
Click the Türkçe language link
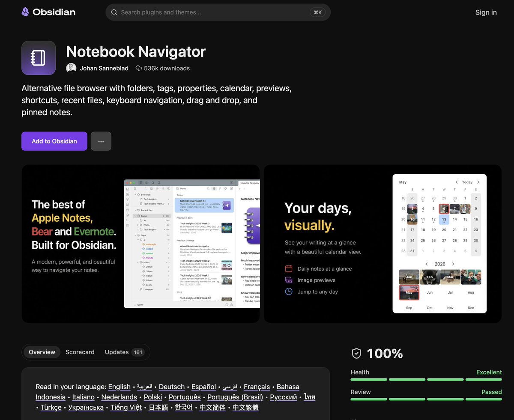51,407
